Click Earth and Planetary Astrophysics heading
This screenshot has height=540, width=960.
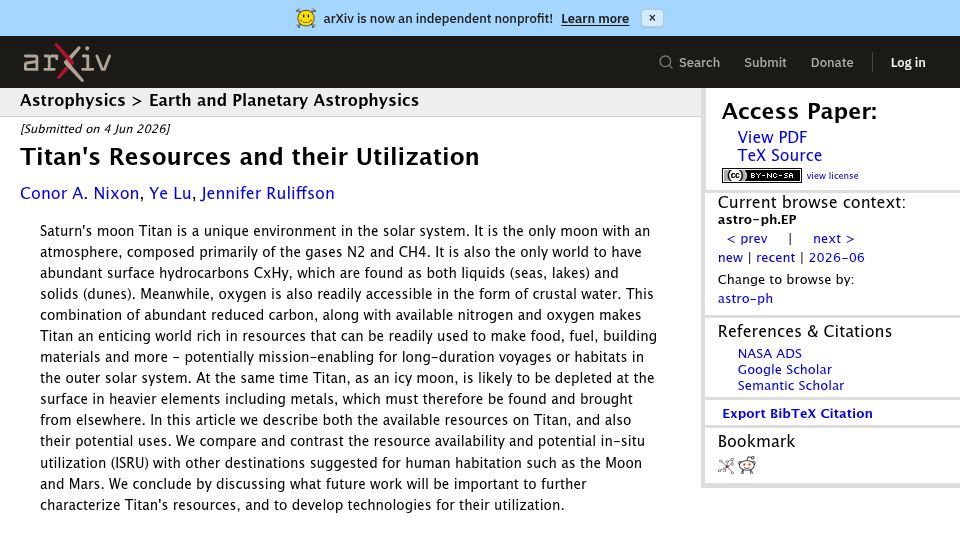click(x=283, y=100)
